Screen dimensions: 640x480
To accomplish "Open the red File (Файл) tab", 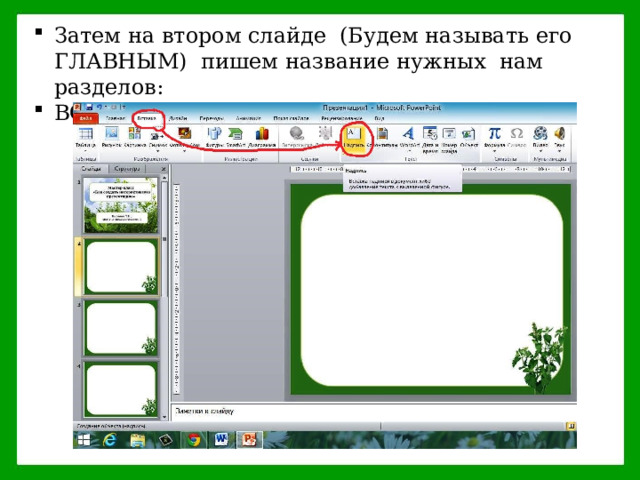I will point(86,118).
